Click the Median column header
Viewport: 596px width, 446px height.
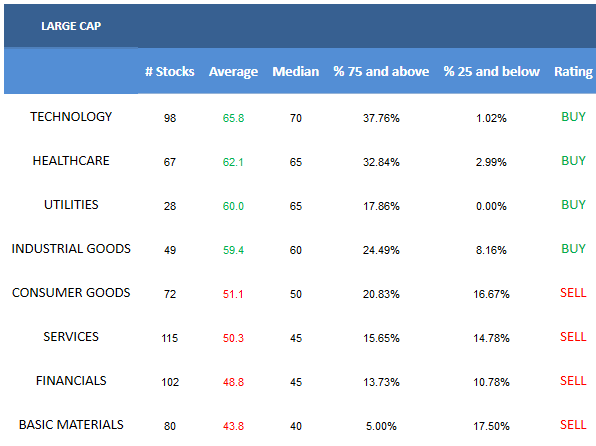pyautogui.click(x=296, y=71)
